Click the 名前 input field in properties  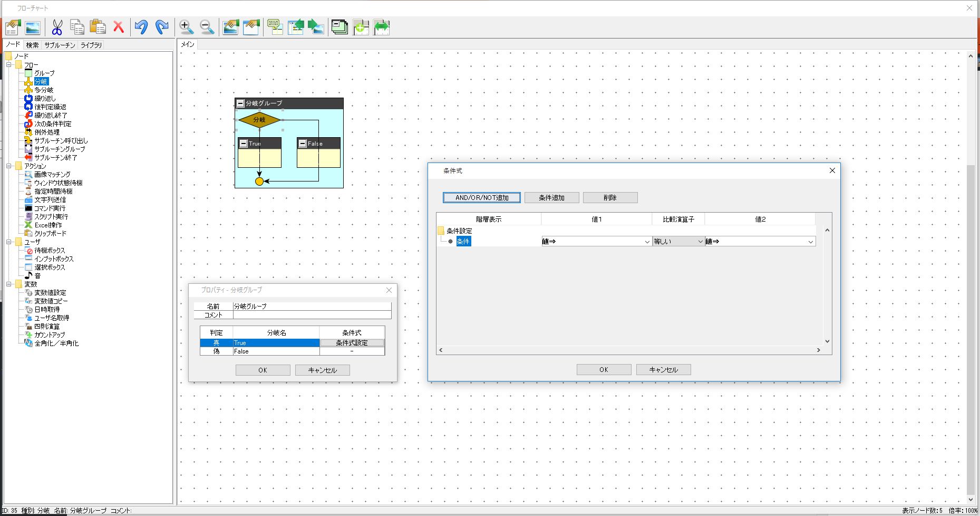pos(312,307)
